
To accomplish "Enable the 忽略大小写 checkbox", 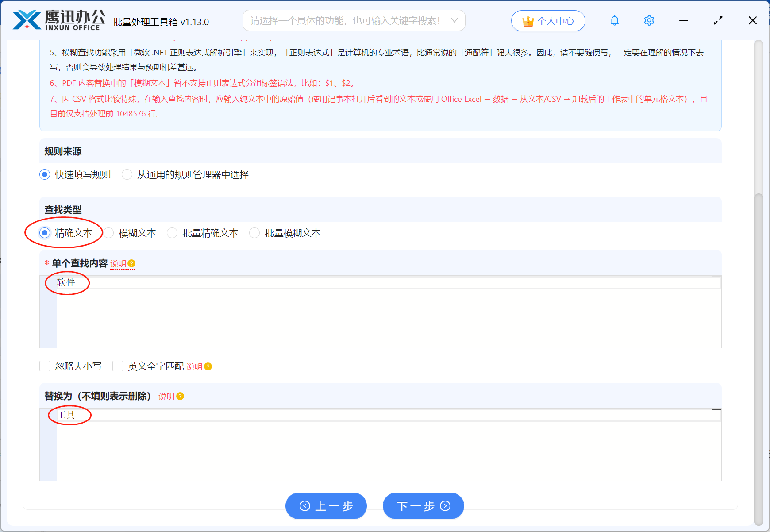I will coord(45,366).
